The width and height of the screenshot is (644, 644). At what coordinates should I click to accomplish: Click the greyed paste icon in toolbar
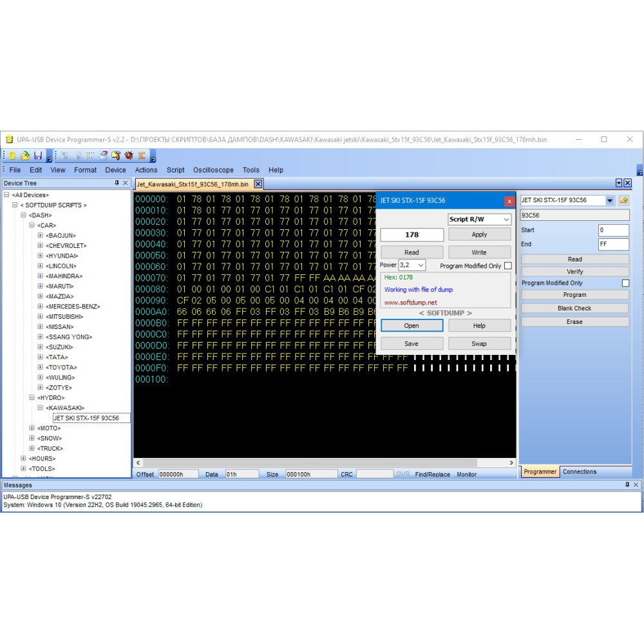tap(78, 156)
